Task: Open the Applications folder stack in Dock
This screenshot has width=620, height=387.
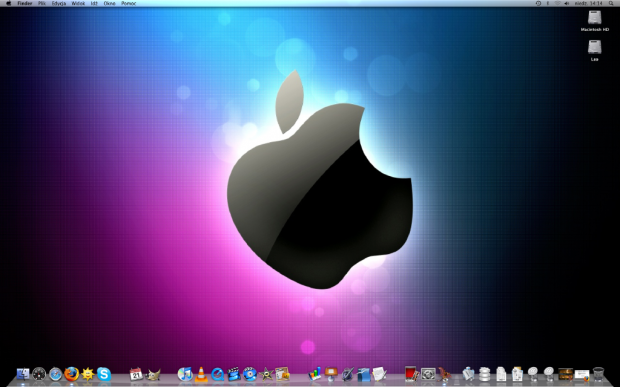Action: [x=468, y=374]
